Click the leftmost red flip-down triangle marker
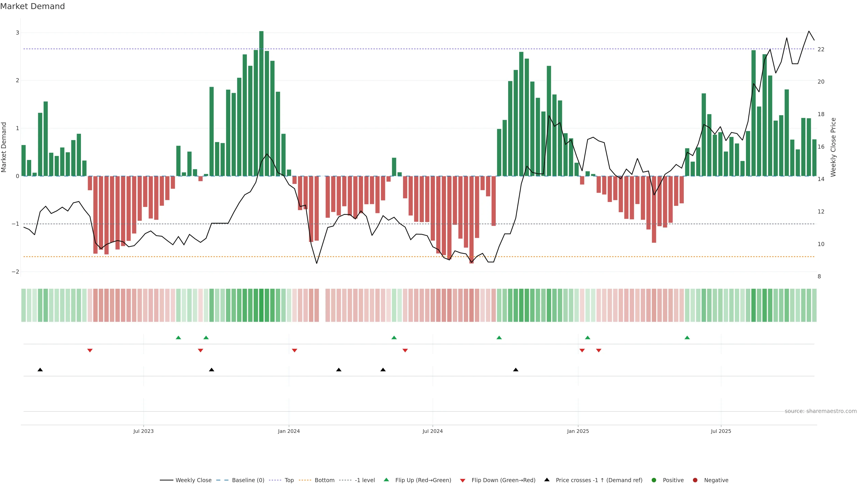868x488 pixels. 90,351
